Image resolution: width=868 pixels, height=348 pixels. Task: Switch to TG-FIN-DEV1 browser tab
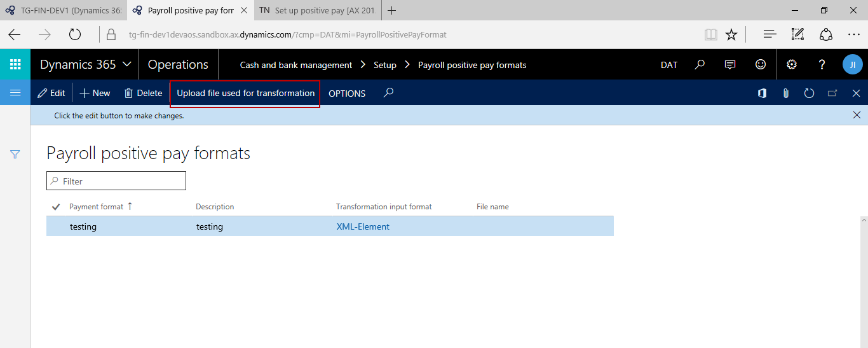click(64, 11)
